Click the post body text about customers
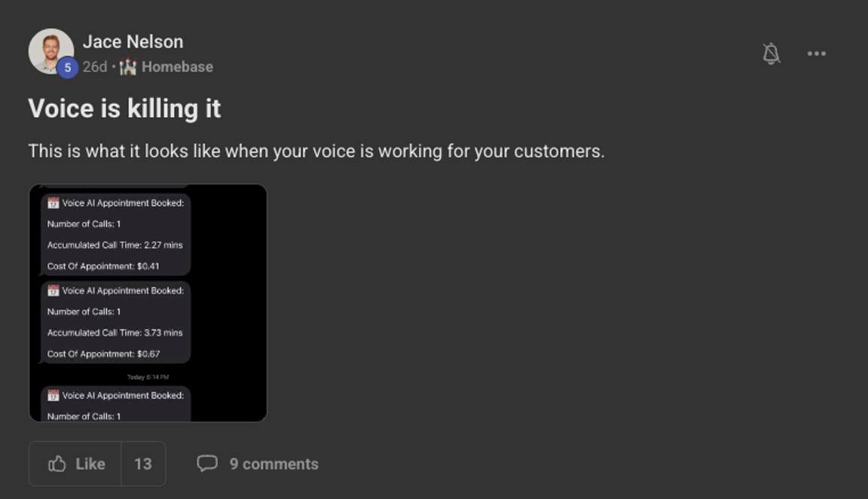The image size is (868, 499). [316, 152]
